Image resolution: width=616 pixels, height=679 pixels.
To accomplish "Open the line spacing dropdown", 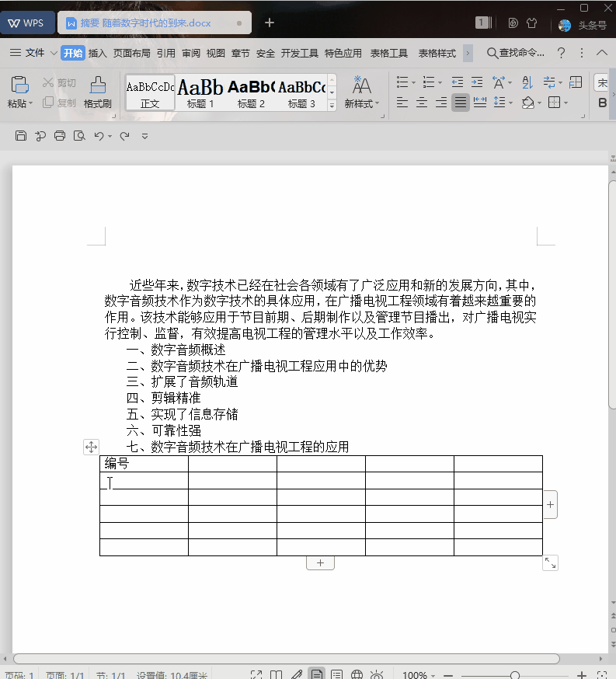I will coord(511,103).
